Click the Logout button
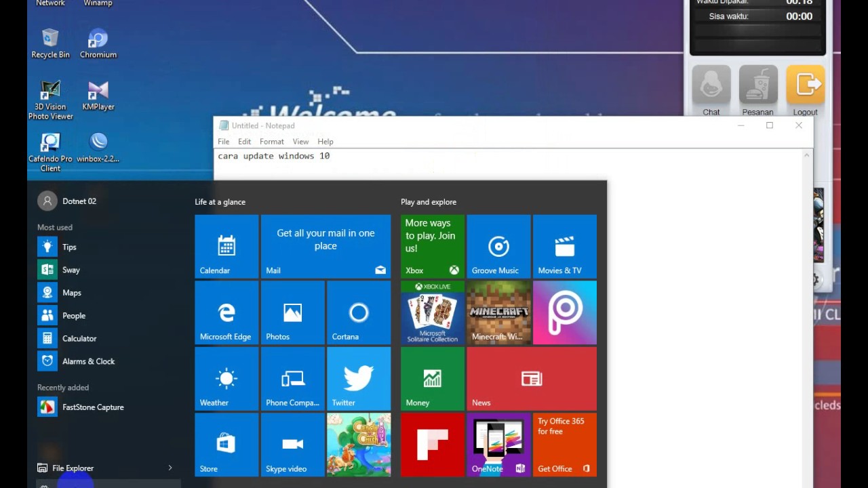Image resolution: width=868 pixels, height=488 pixels. (x=806, y=91)
